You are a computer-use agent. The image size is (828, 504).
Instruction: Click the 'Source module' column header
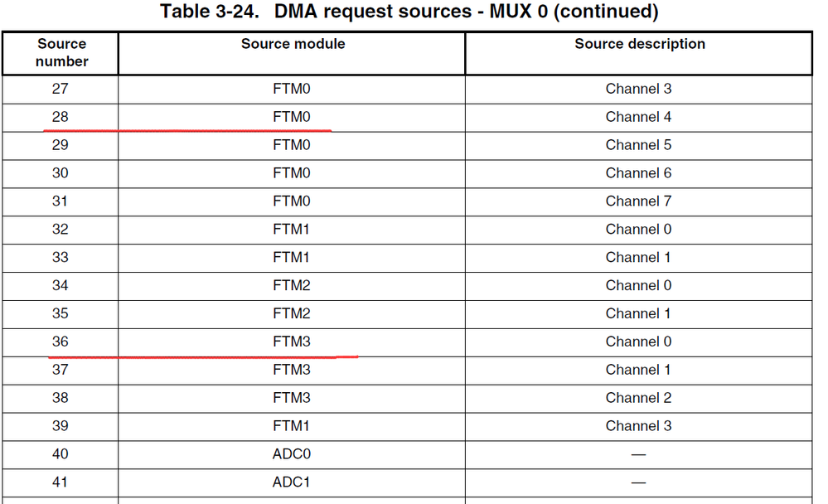[293, 44]
